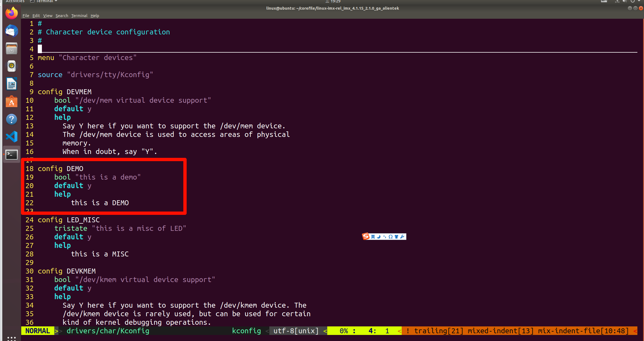This screenshot has width=644, height=341.
Task: Toggle punctuation mode on Sogou bar
Action: point(385,237)
